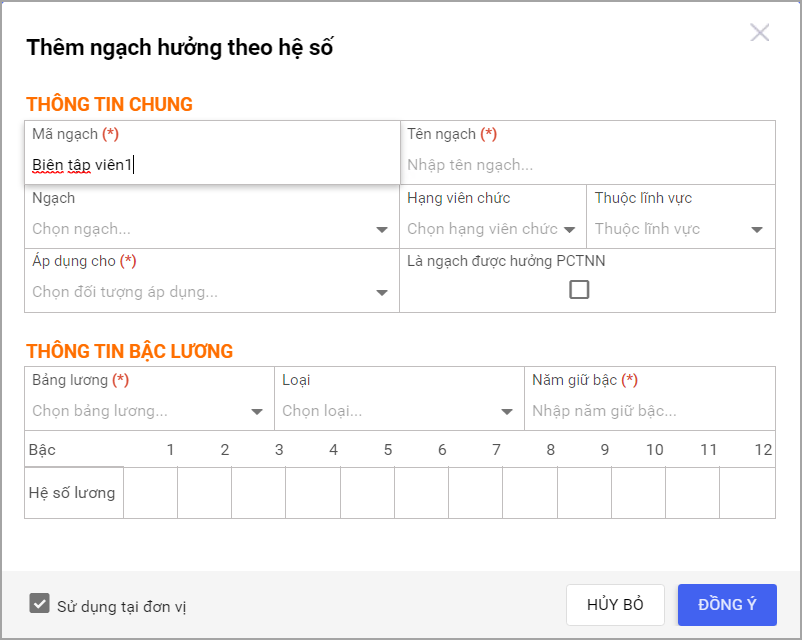Open the 'Ngạch' dropdown
The width and height of the screenshot is (802, 640).
tap(210, 229)
